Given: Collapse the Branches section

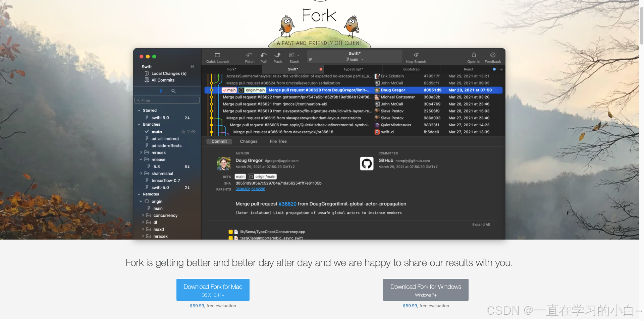Looking at the screenshot, I should (x=139, y=125).
